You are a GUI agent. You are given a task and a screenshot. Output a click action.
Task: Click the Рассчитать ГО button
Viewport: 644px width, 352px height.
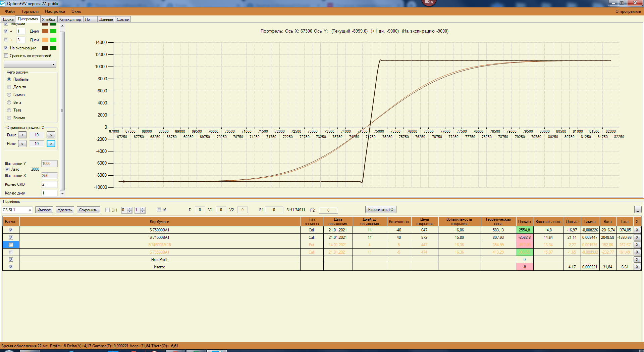tap(381, 210)
